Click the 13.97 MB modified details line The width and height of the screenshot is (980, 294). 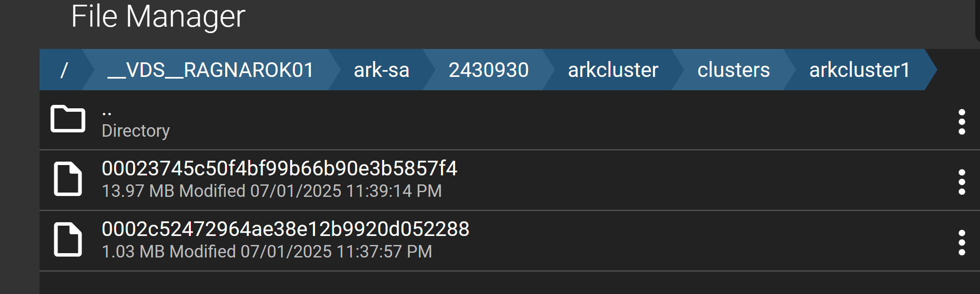272,191
